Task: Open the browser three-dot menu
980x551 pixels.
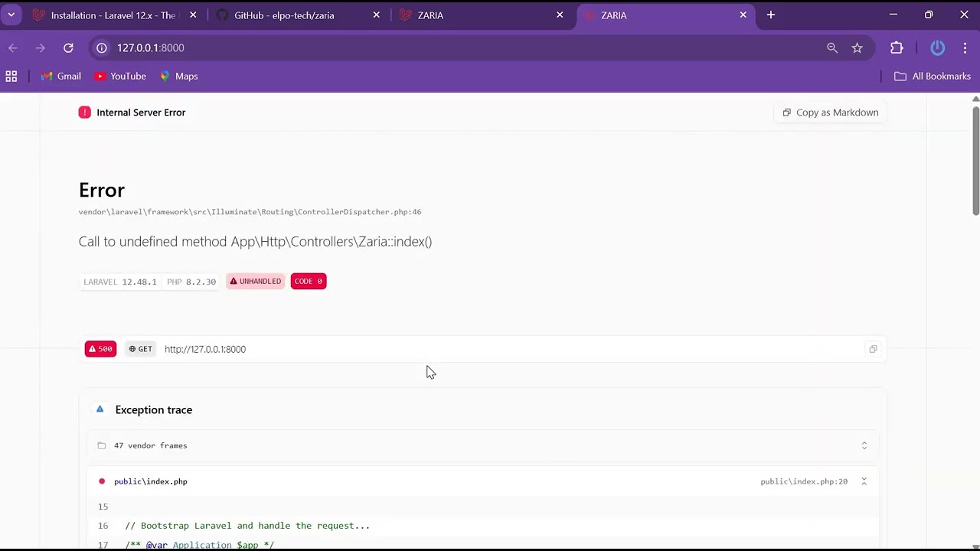Action: [x=965, y=47]
